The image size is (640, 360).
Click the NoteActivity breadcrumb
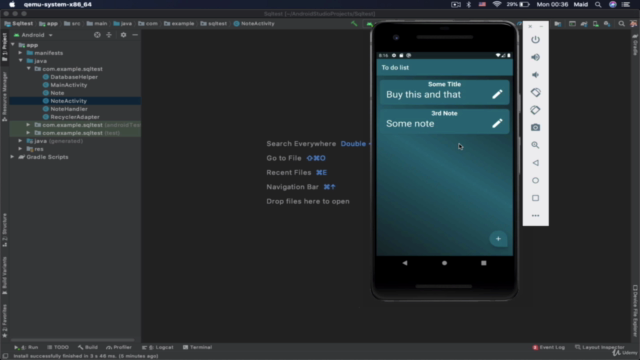[254, 24]
